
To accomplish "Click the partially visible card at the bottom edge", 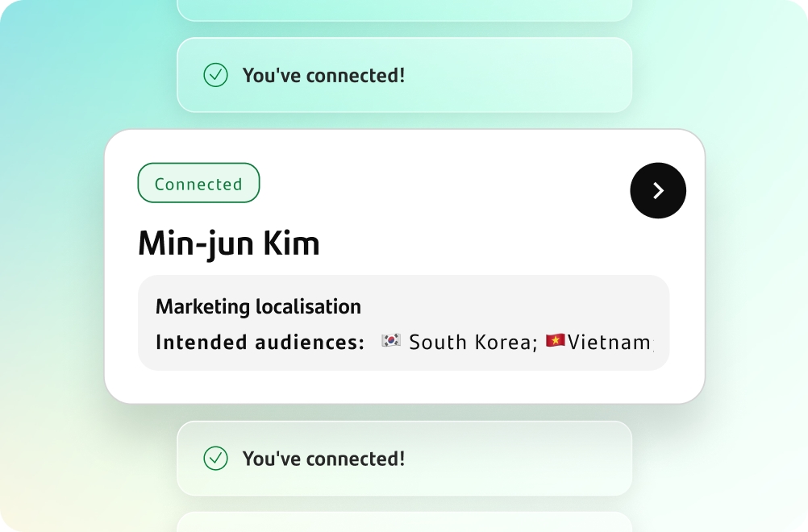I will point(403,522).
